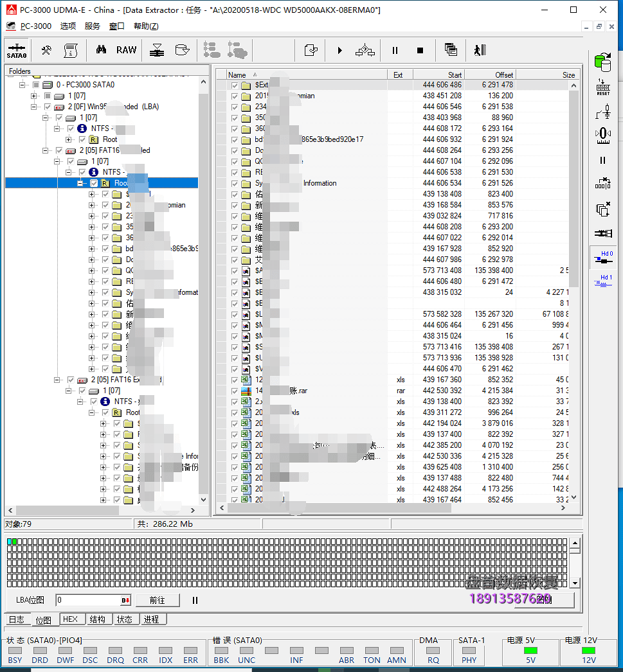Toggle checkbox for 0 - PC3000 SATA0
This screenshot has width=623, height=672.
tap(36, 84)
